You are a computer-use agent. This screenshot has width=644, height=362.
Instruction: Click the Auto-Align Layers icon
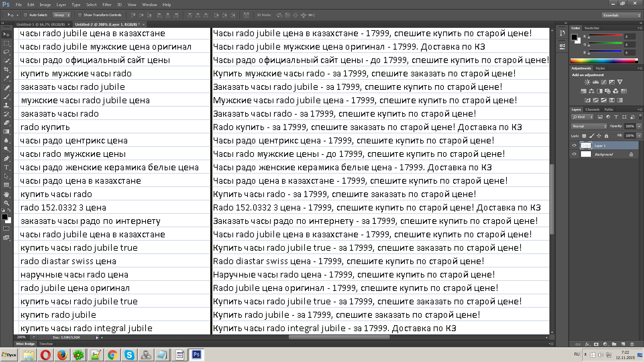click(246, 15)
